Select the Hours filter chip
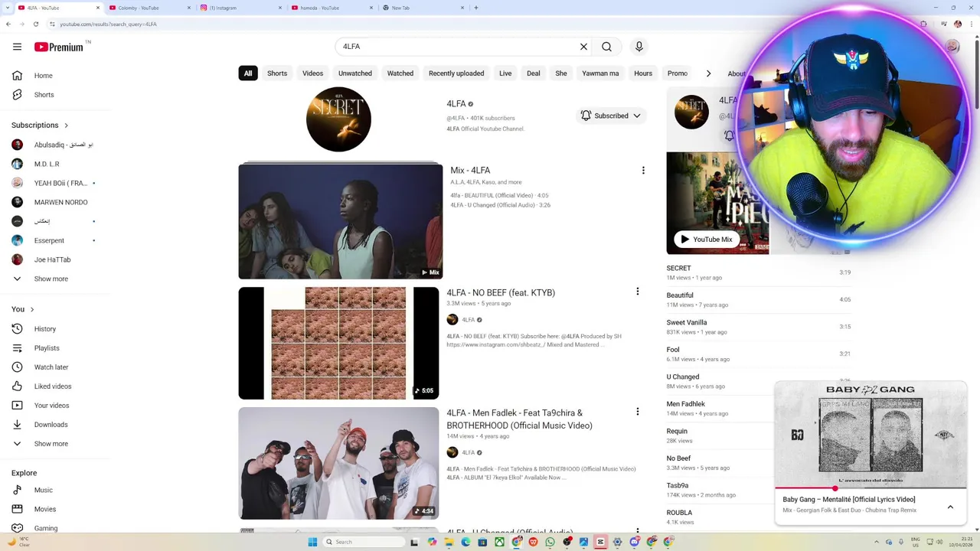This screenshot has height=551, width=980. pos(643,73)
